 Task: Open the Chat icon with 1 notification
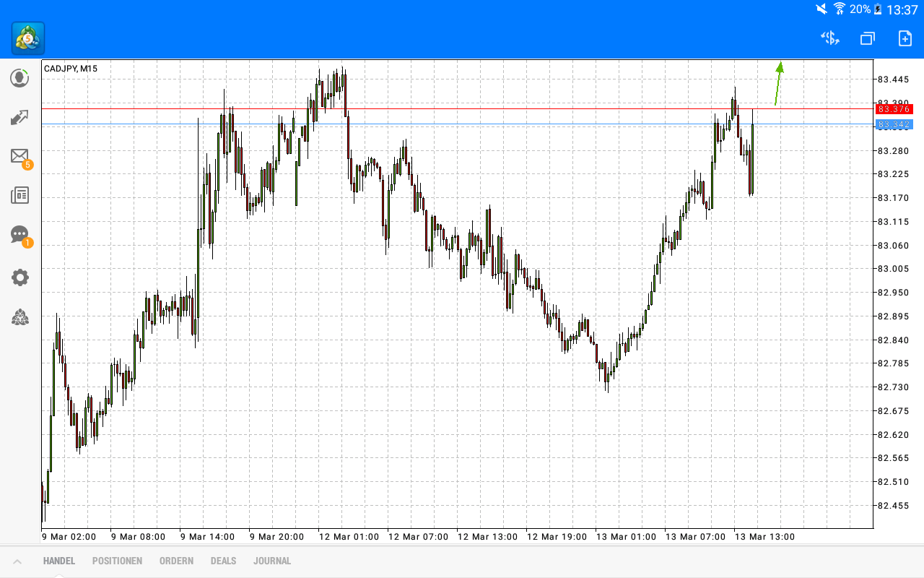coord(19,235)
